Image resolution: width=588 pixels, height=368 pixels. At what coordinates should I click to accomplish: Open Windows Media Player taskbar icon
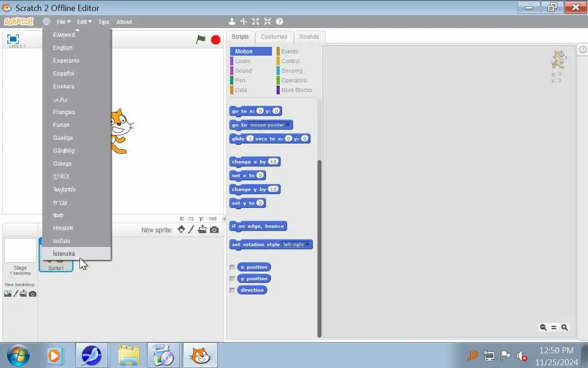56,356
